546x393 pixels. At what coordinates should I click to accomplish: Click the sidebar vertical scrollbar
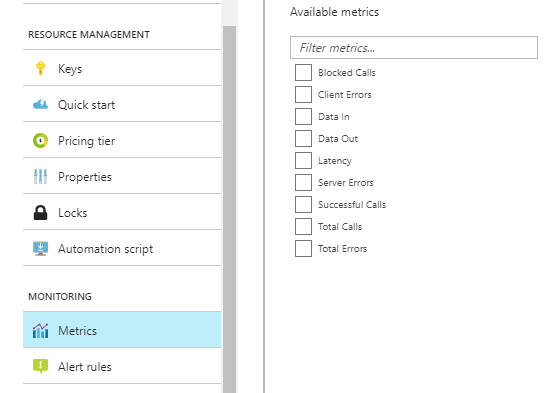click(229, 209)
